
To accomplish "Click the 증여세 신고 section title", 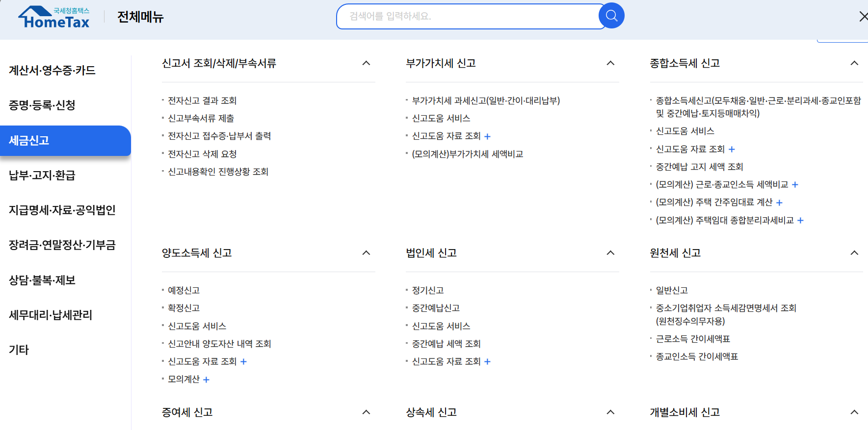I will tap(187, 412).
